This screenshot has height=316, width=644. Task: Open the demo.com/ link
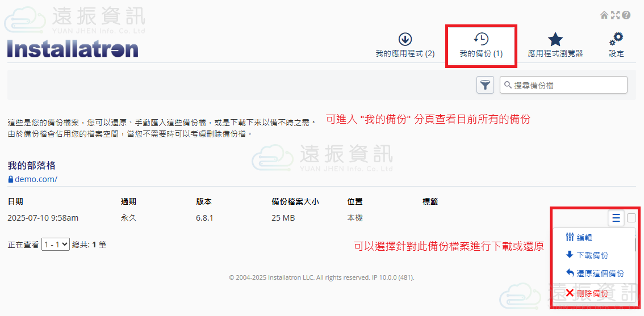point(36,179)
